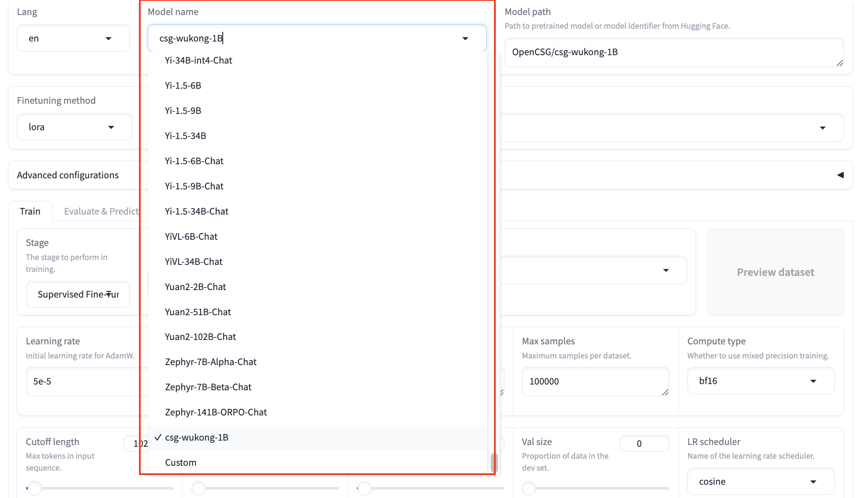This screenshot has width=868, height=498.
Task: Click the Preview dataset button
Action: pyautogui.click(x=775, y=272)
